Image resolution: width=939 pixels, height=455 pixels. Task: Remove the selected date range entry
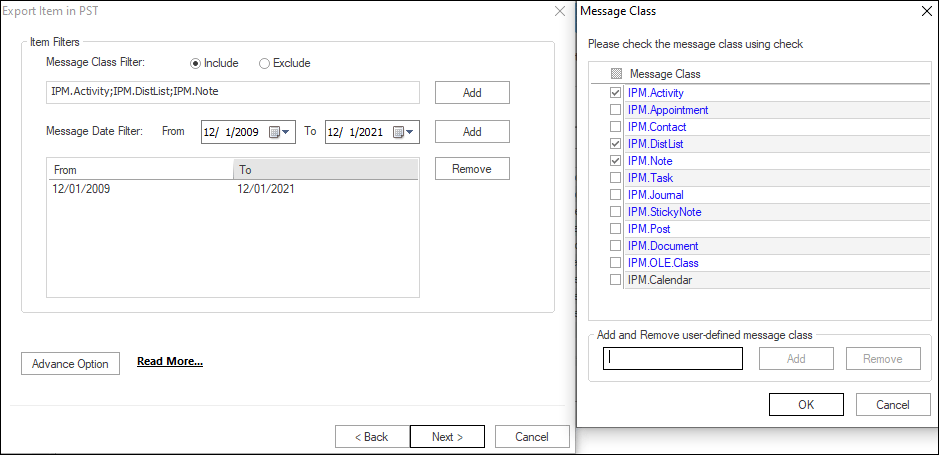[472, 169]
